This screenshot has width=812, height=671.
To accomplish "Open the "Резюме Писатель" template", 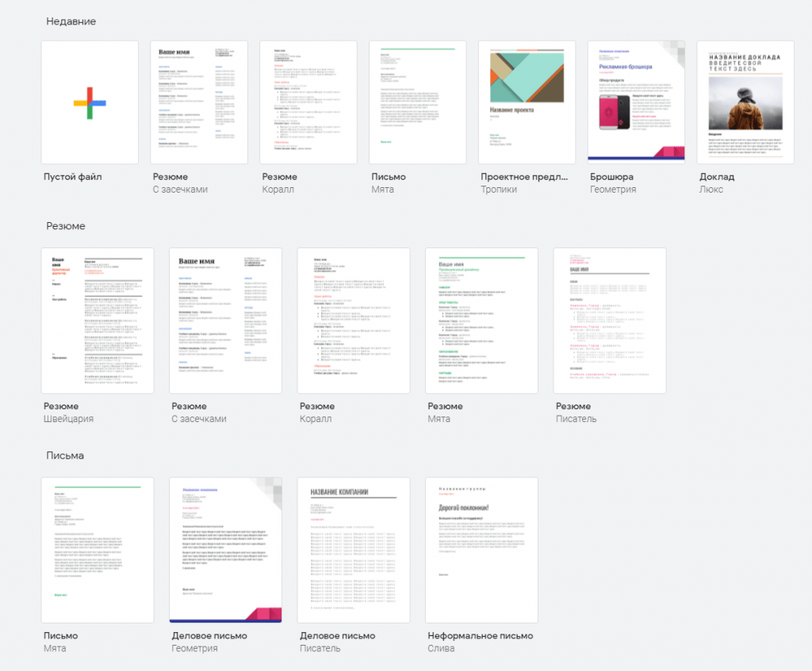I will 610,320.
